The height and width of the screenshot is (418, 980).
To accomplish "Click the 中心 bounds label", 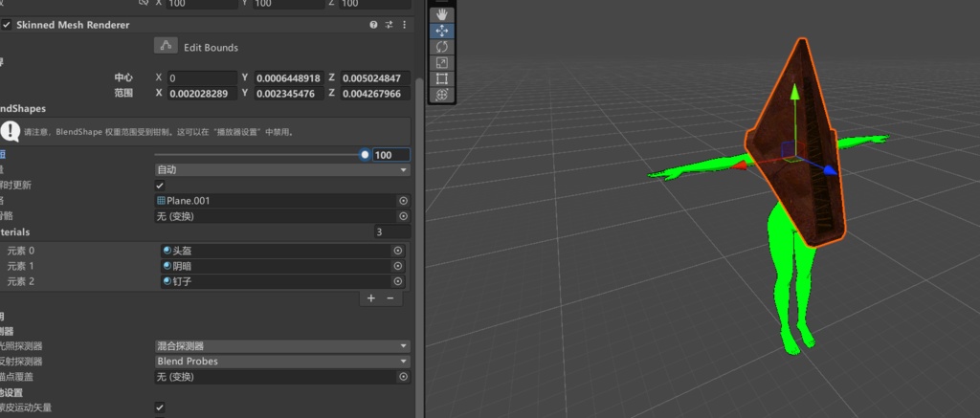I will pyautogui.click(x=123, y=77).
